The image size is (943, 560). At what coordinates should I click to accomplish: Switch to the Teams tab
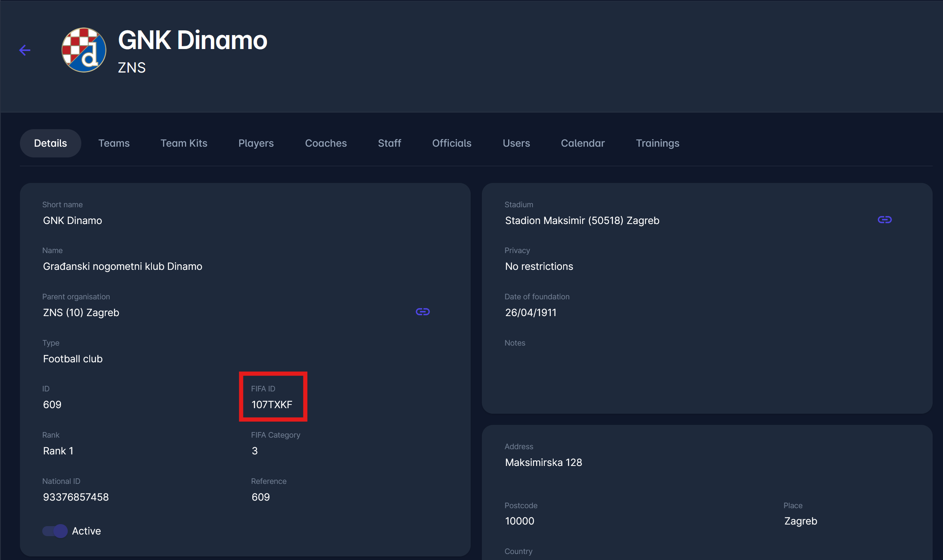[x=114, y=143]
